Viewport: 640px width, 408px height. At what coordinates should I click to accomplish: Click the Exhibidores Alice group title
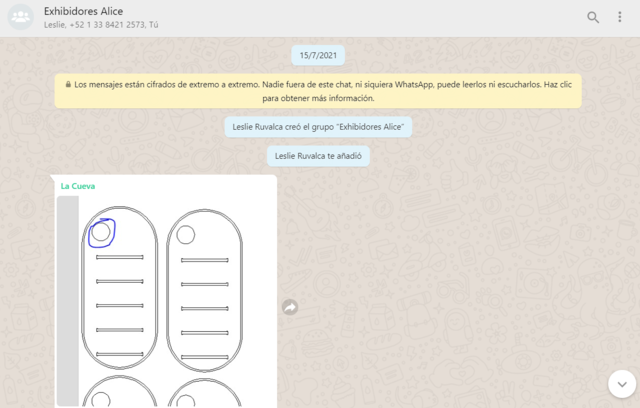click(83, 11)
